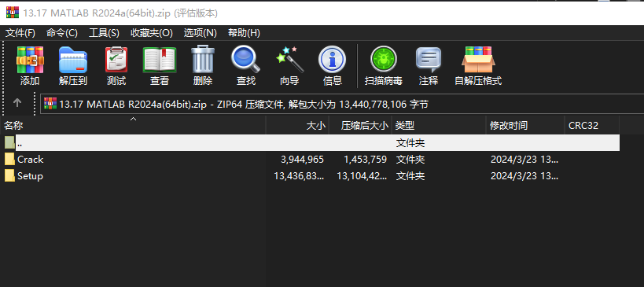Sort by 压缩后大小 column header
Screen dimensions: 644x287
360,126
